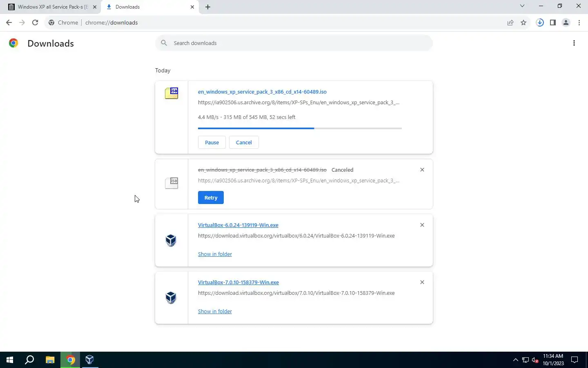Click the muted volume tray icon
The height and width of the screenshot is (368, 588).
[535, 360]
